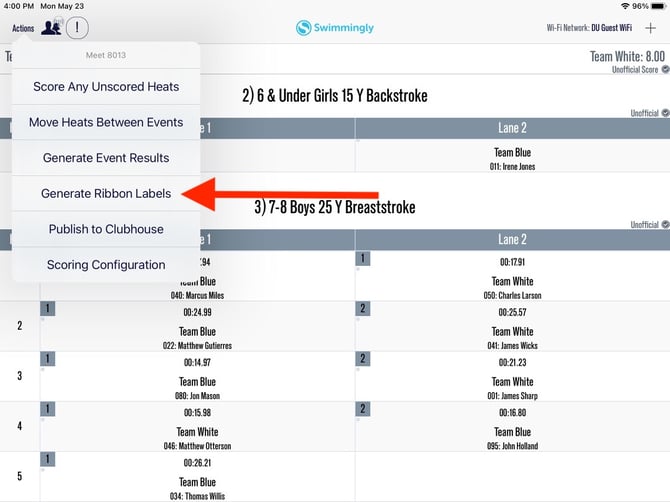Toggle Unofficial check for Backstroke event

point(665,114)
